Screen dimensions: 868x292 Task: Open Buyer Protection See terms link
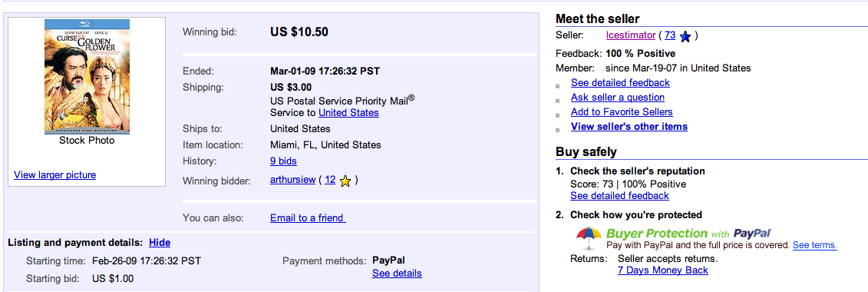tap(815, 245)
